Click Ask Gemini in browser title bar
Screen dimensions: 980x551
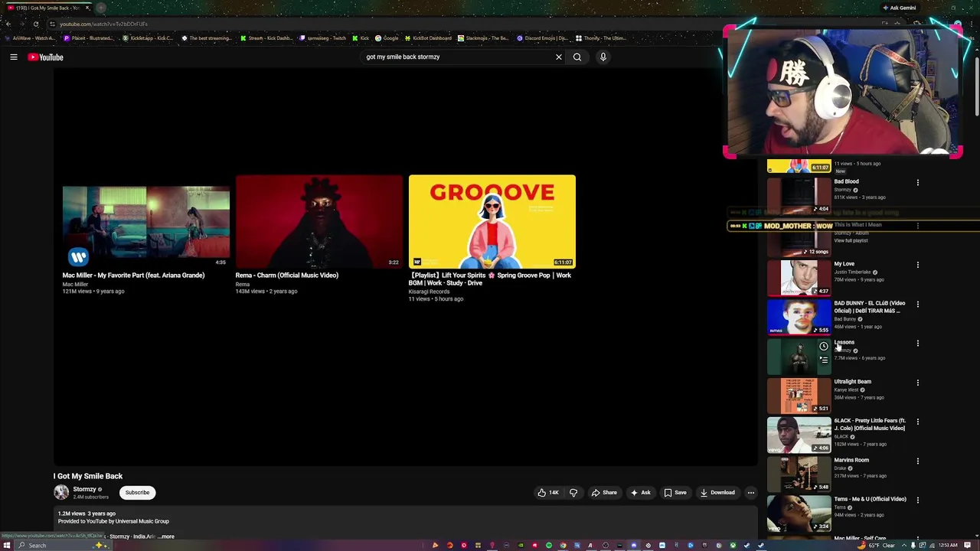[899, 8]
